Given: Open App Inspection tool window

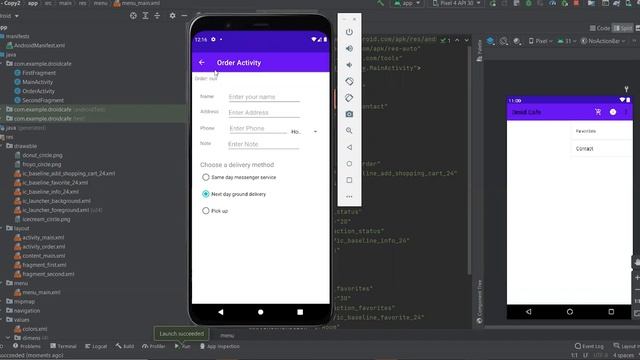Looking at the screenshot, I should (220, 346).
